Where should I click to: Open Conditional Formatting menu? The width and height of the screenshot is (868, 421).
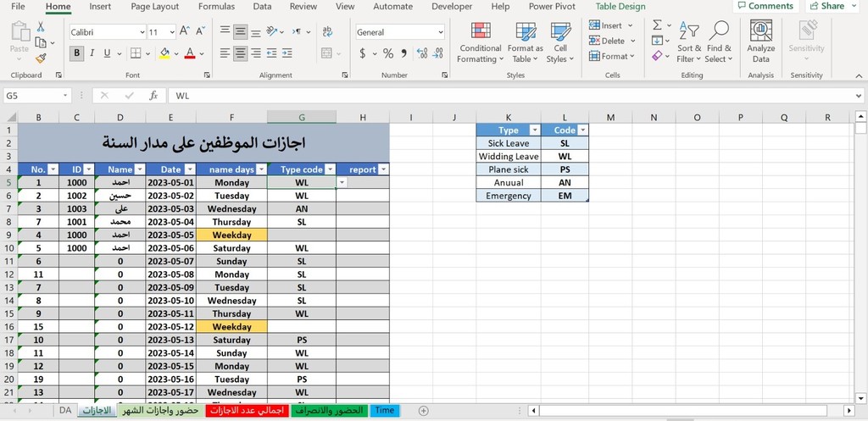[480, 42]
